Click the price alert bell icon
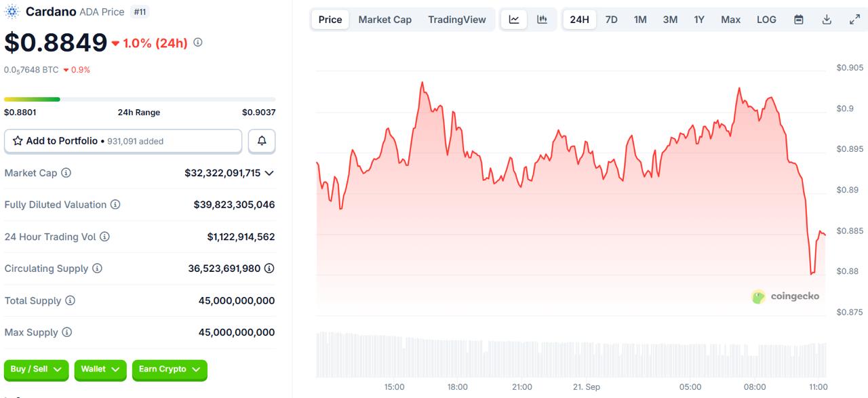This screenshot has width=868, height=398. pyautogui.click(x=262, y=141)
